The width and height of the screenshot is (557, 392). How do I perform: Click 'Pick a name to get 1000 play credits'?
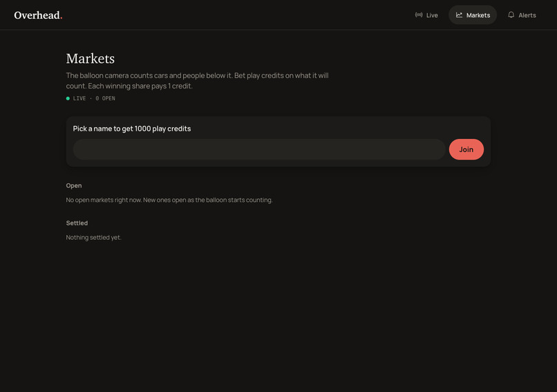tap(132, 129)
